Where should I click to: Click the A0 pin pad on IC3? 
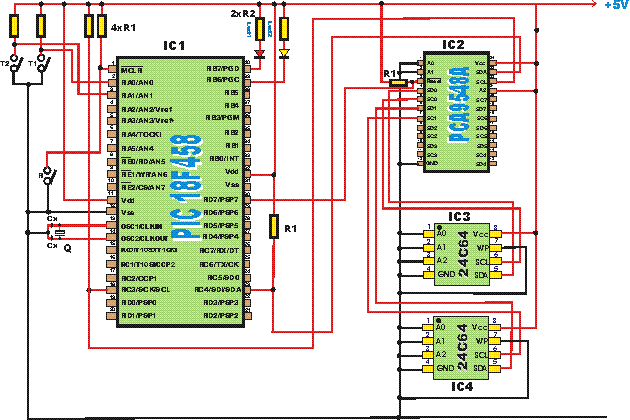(x=429, y=234)
